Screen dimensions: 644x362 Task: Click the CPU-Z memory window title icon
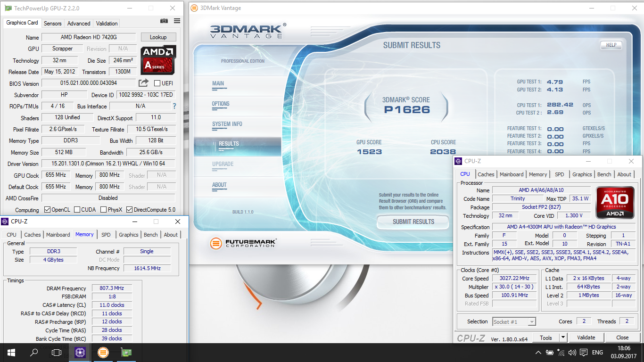tap(5, 222)
